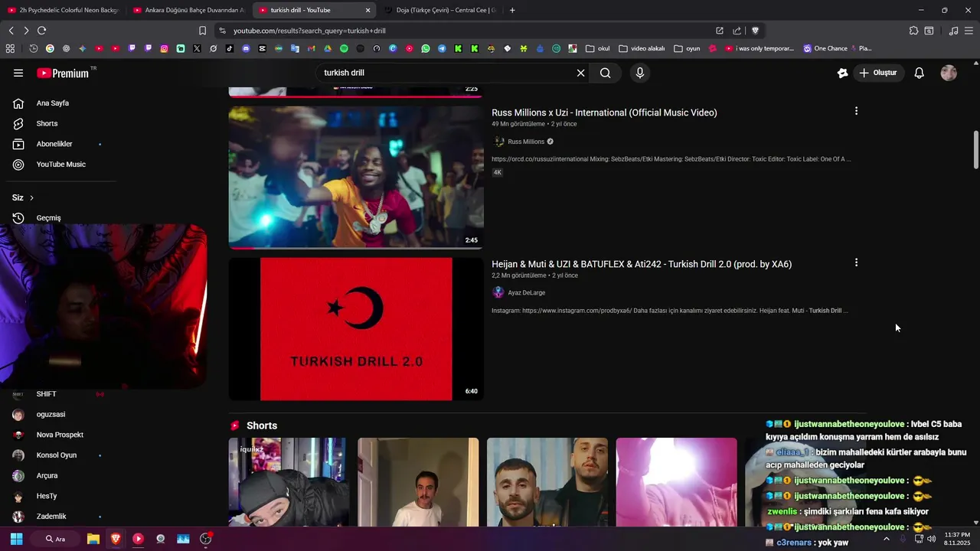The width and height of the screenshot is (980, 551).
Task: Open the Short with the mustached man
Action: click(418, 482)
